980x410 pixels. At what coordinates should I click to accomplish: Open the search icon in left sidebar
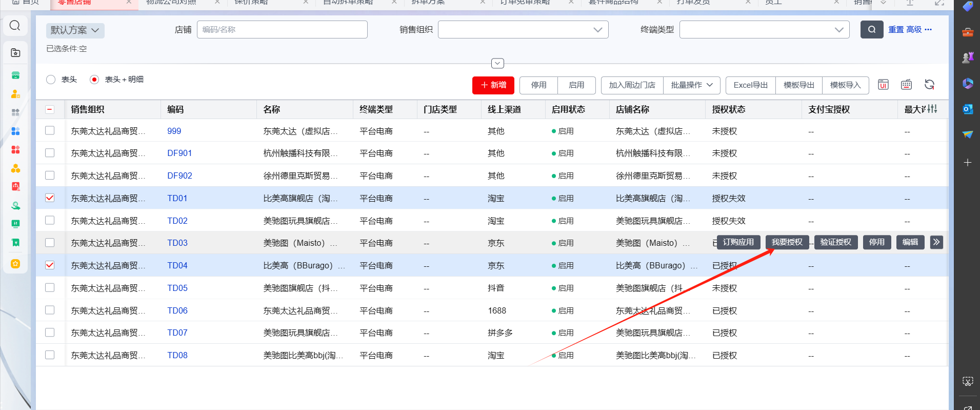point(15,26)
